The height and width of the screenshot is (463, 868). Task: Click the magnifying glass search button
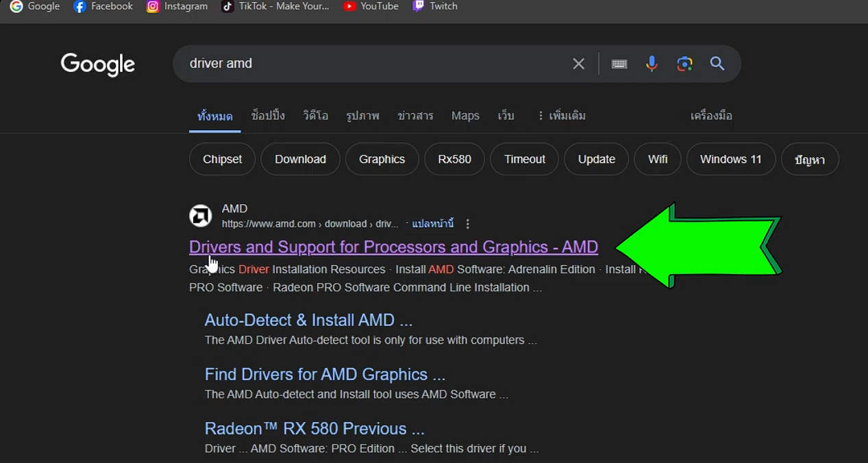tap(717, 64)
